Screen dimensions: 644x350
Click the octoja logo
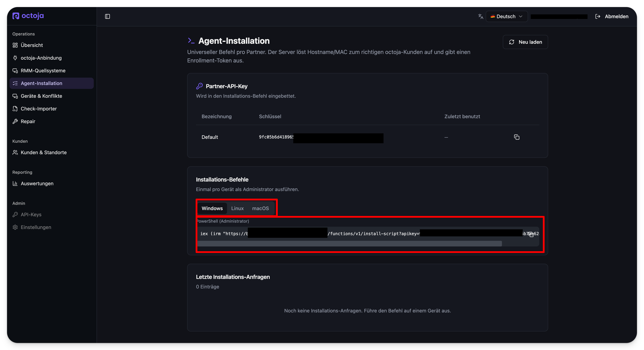coord(28,16)
